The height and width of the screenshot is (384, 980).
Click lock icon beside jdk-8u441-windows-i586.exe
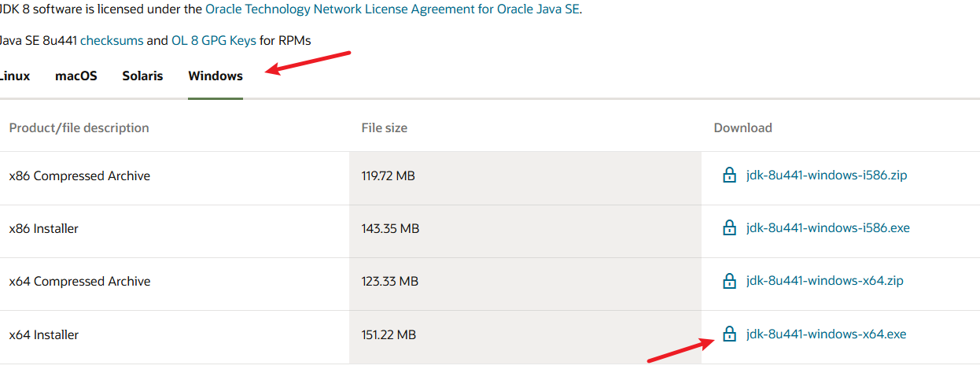pyautogui.click(x=729, y=227)
